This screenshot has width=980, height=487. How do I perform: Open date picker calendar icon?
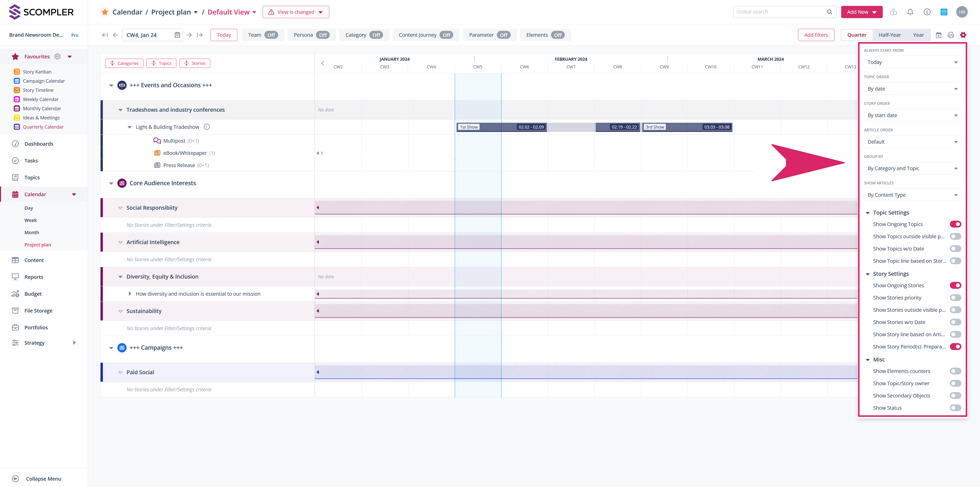177,35
